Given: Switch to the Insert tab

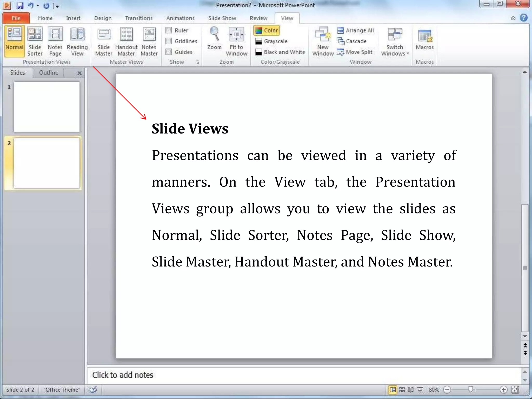Looking at the screenshot, I should [x=73, y=18].
